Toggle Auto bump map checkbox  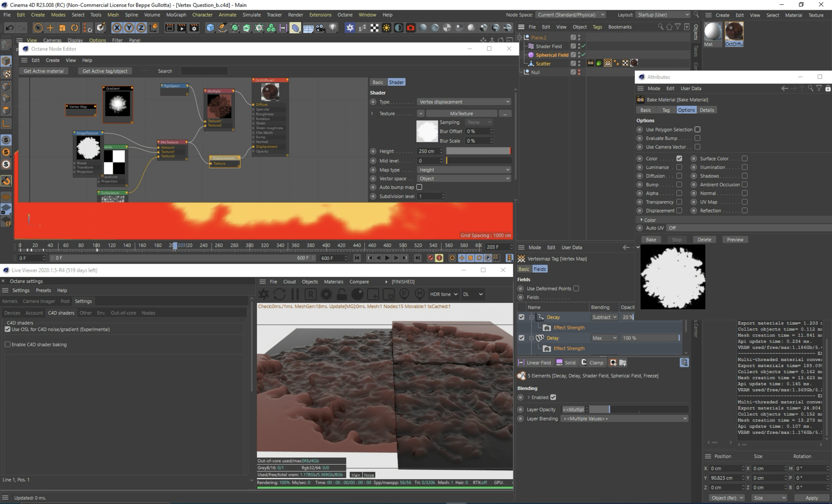pyautogui.click(x=419, y=187)
